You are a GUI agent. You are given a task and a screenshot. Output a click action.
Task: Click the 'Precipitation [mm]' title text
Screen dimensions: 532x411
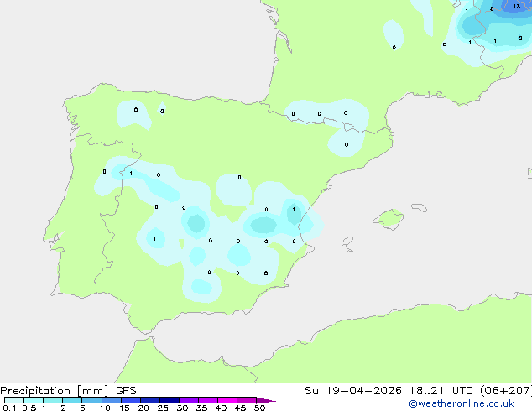[x=55, y=391]
